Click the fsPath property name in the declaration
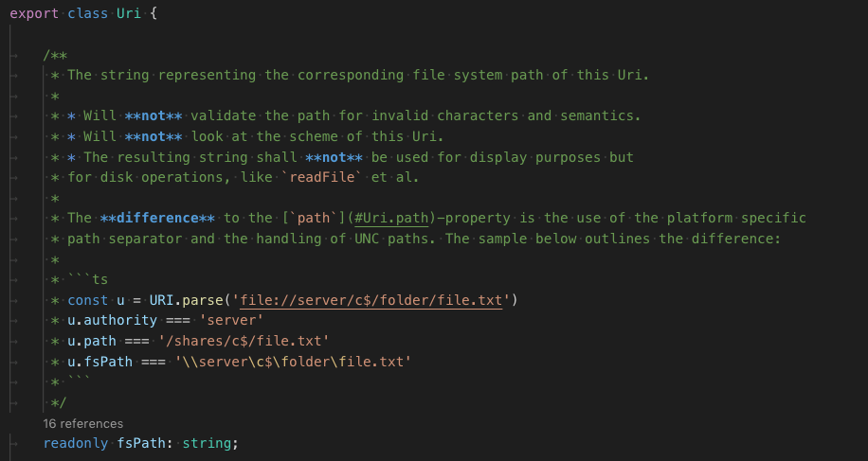Screen dimensions: 868x461 [x=141, y=443]
